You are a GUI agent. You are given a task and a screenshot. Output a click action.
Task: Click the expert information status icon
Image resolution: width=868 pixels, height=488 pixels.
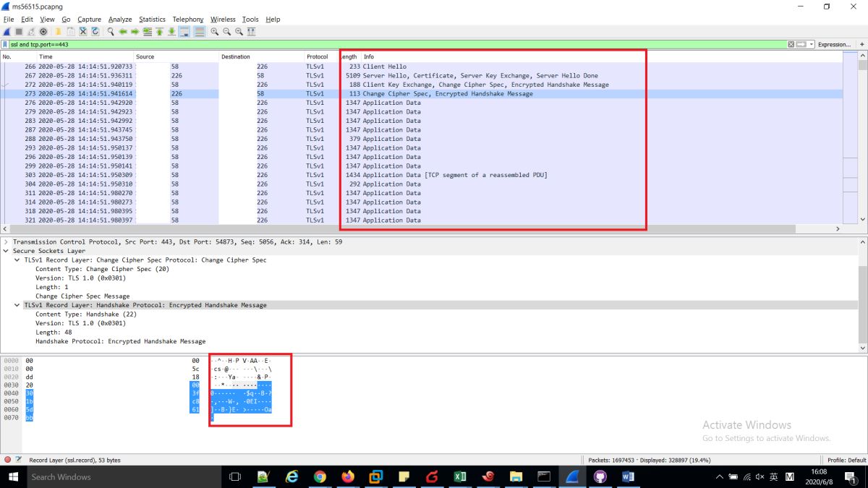tap(7, 460)
